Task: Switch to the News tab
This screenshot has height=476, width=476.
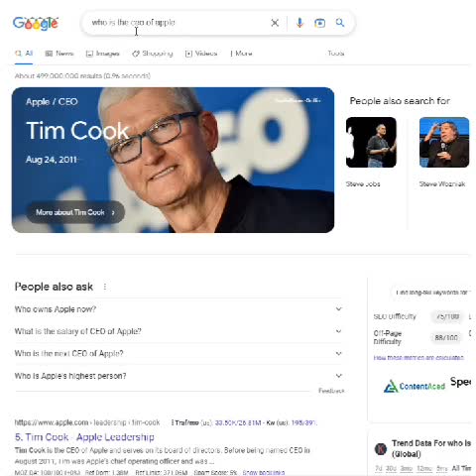Action: tap(59, 54)
